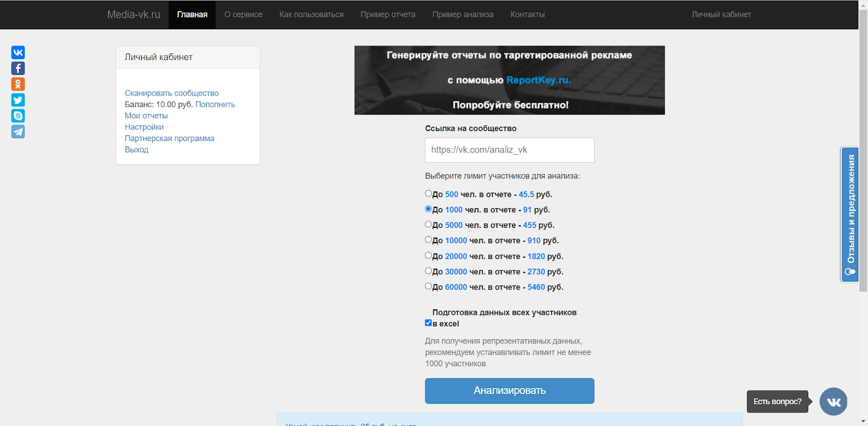Open the Главная navigation tab
This screenshot has width=868, height=426.
(192, 15)
